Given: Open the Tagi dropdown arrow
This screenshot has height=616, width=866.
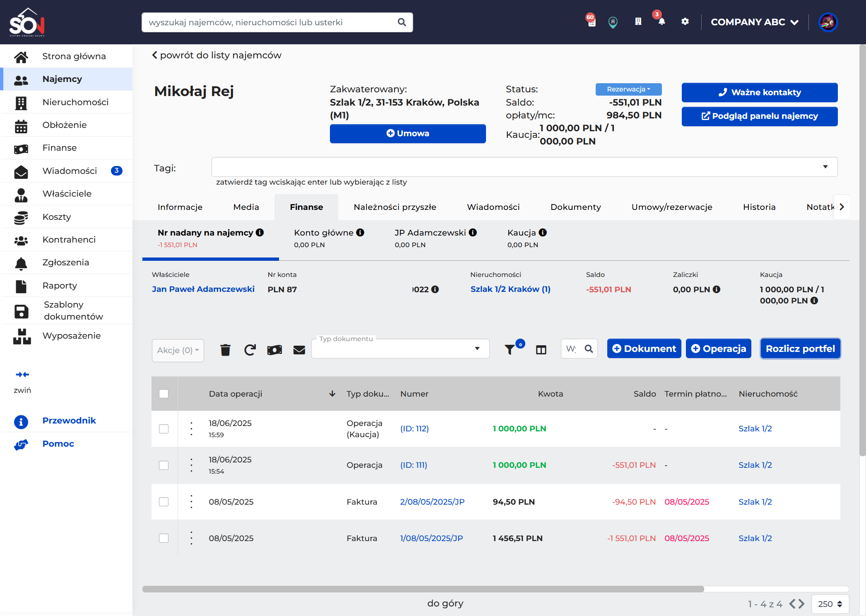Looking at the screenshot, I should click(825, 167).
